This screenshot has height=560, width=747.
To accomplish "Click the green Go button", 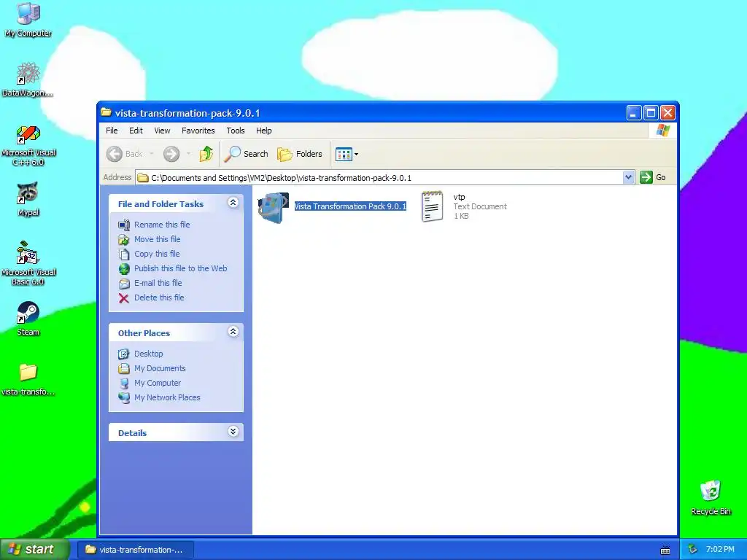I will tap(653, 177).
